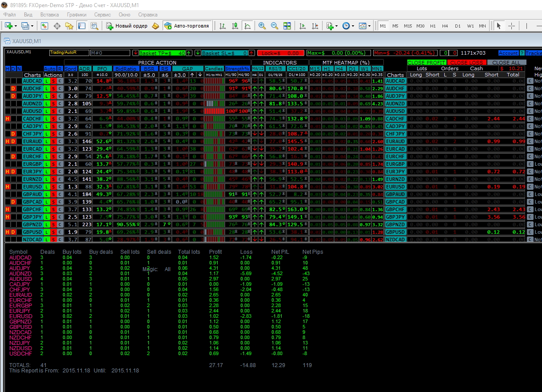Open the Сервис menu

pos(103,15)
